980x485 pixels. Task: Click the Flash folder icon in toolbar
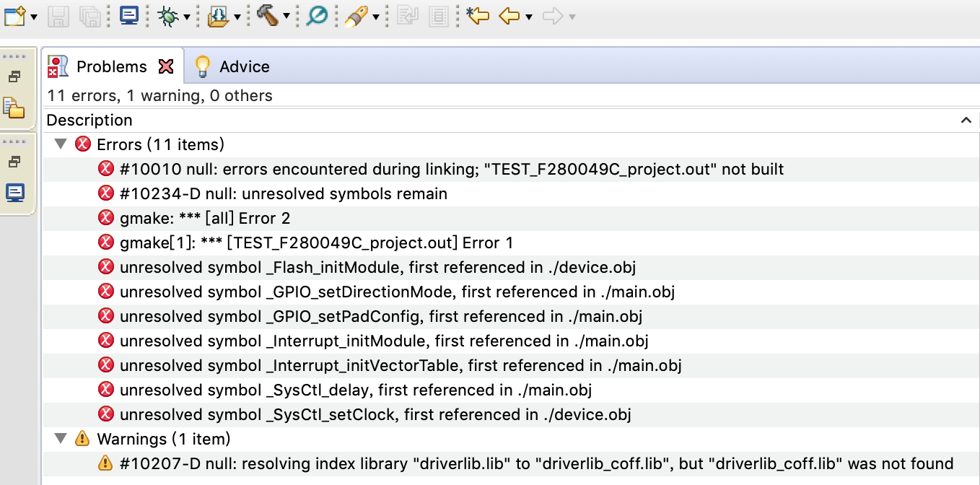217,15
